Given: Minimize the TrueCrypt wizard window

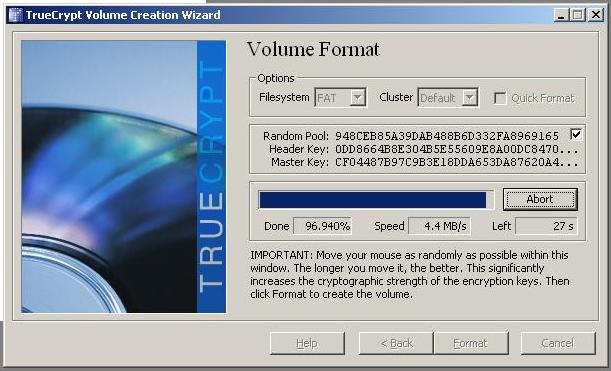Looking at the screenshot, I should tap(561, 15).
